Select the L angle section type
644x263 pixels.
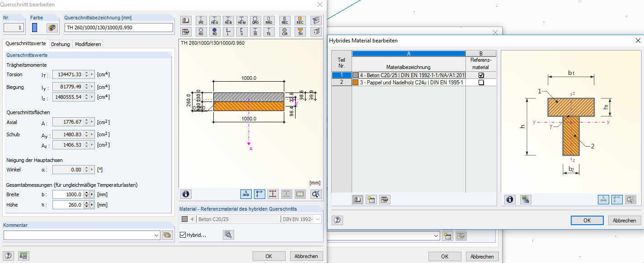(x=228, y=32)
